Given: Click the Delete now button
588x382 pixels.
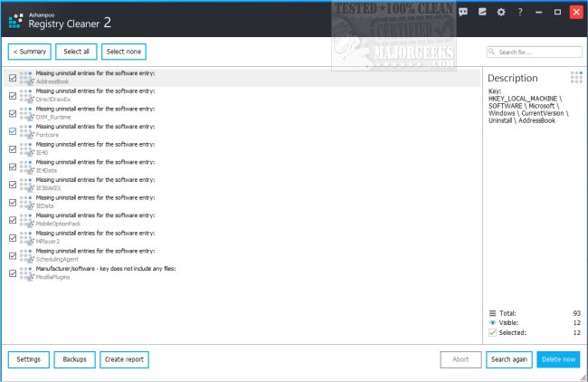Looking at the screenshot, I should pyautogui.click(x=558, y=359).
